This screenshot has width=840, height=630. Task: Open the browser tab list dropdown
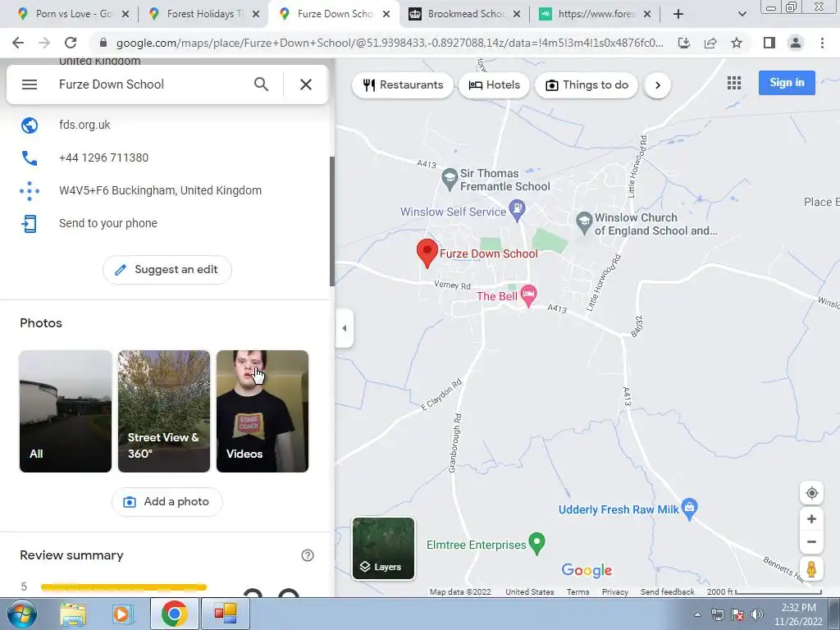[x=742, y=14]
